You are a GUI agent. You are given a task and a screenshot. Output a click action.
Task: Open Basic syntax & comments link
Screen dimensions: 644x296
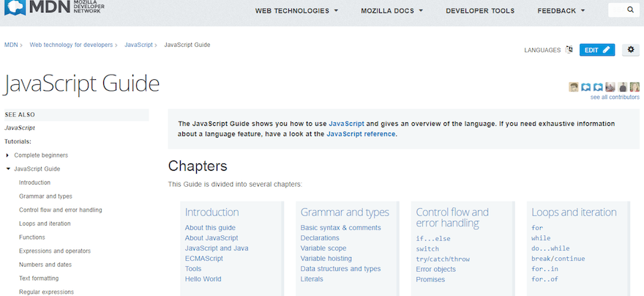pyautogui.click(x=340, y=228)
